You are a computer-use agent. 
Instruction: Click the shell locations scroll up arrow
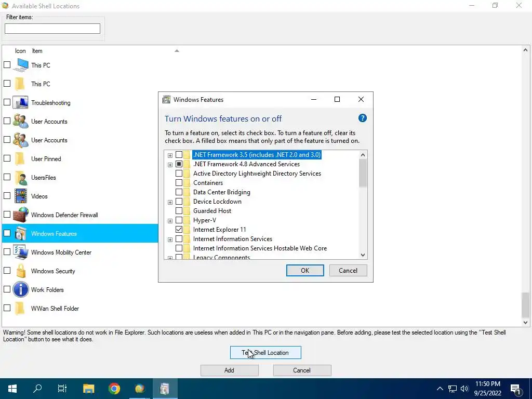tap(525, 50)
